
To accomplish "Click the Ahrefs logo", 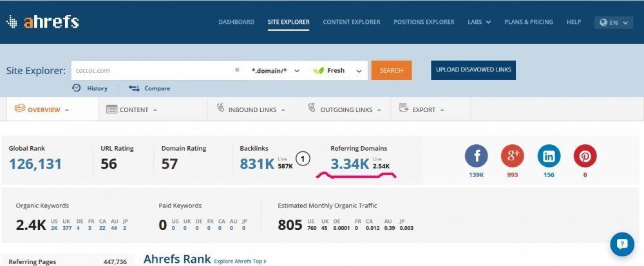I will click(x=43, y=22).
